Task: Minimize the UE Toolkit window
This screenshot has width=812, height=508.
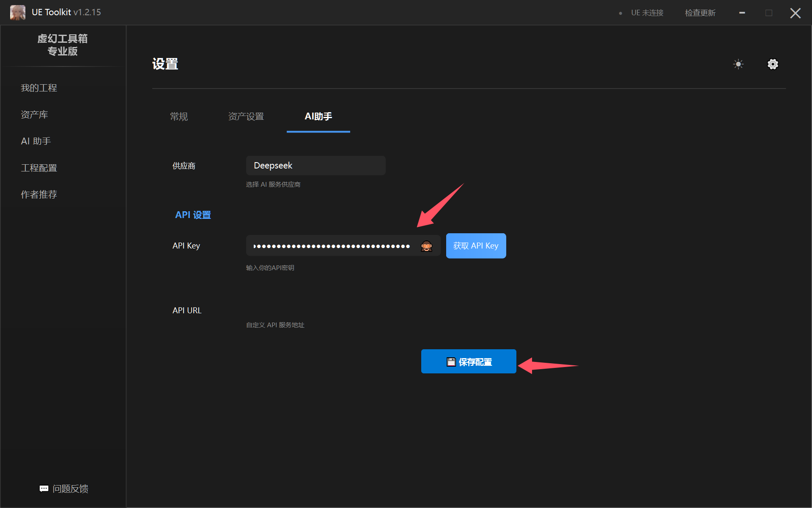Action: point(742,13)
